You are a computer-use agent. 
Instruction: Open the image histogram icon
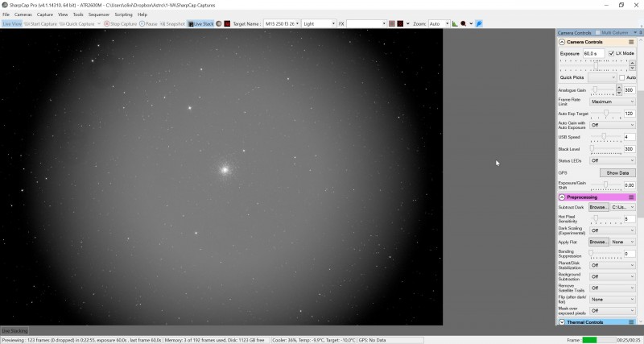(x=455, y=24)
